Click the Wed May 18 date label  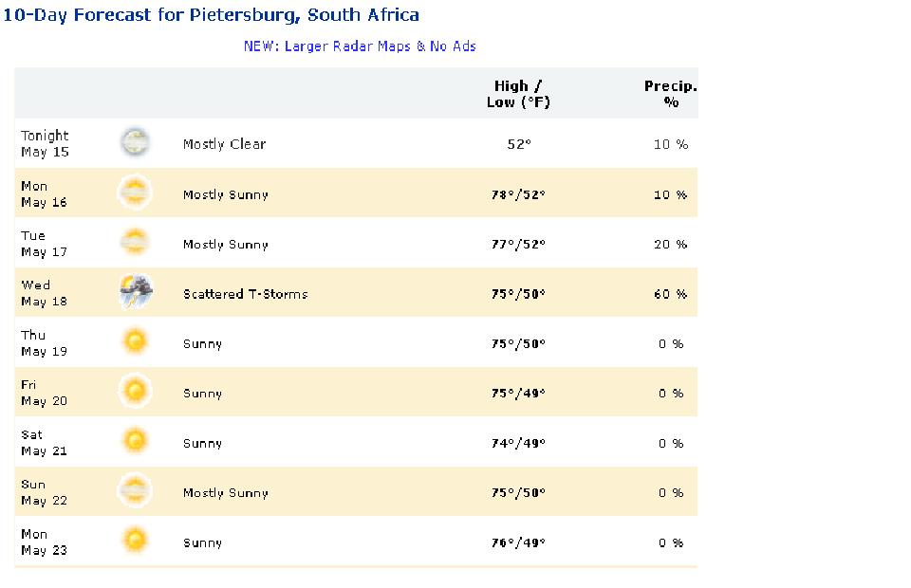point(45,293)
